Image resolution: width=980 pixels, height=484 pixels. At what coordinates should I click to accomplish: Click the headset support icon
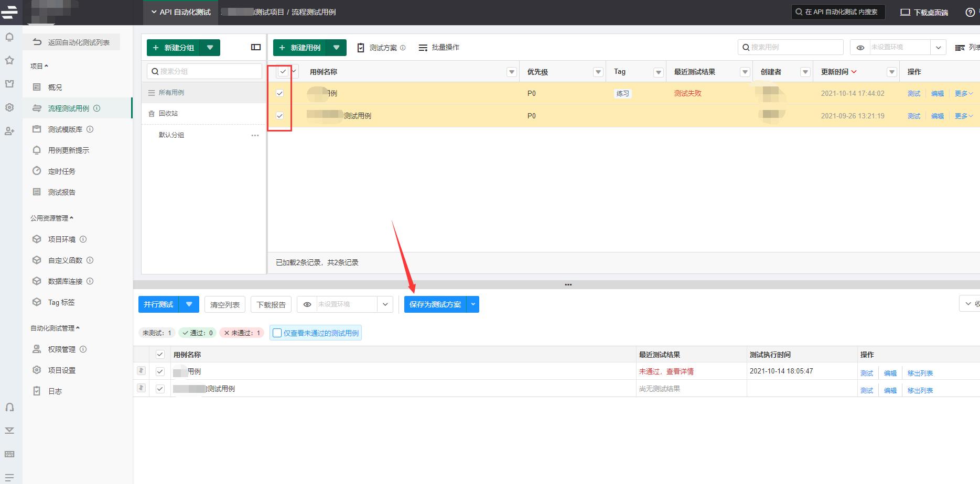[x=9, y=407]
